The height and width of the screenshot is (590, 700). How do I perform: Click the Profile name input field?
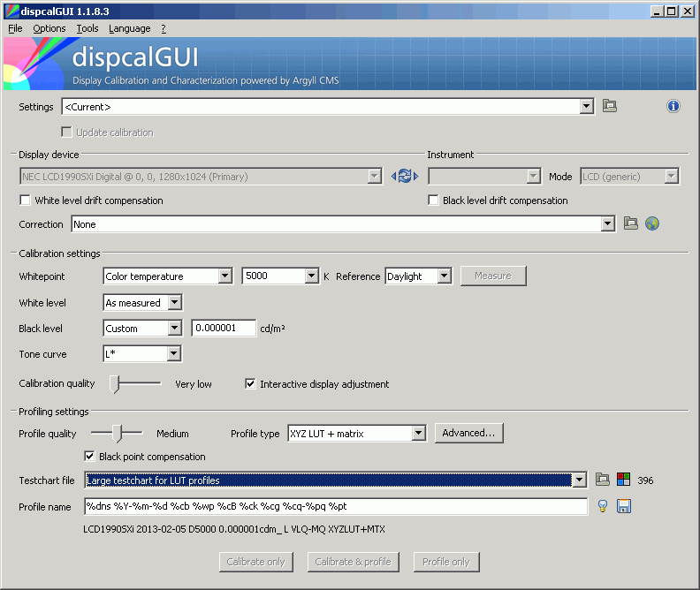336,506
